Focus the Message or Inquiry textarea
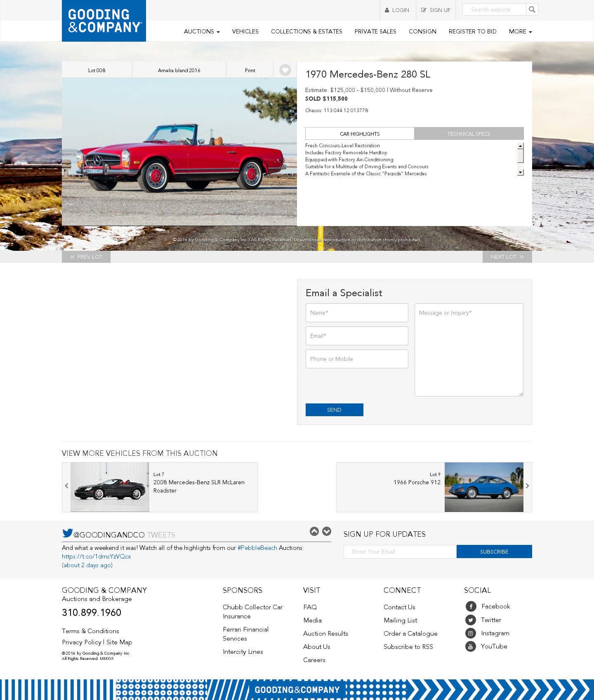 pyautogui.click(x=469, y=350)
